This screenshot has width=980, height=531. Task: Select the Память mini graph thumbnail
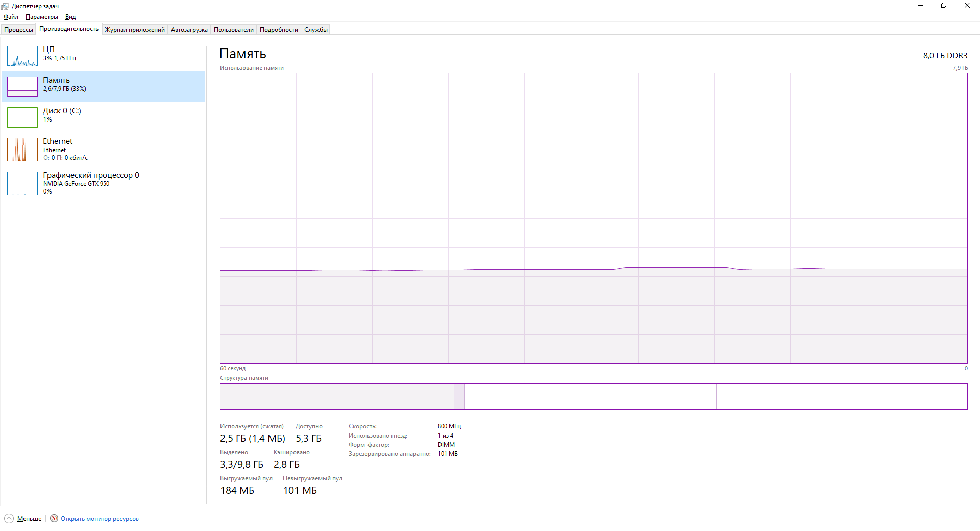click(x=22, y=87)
